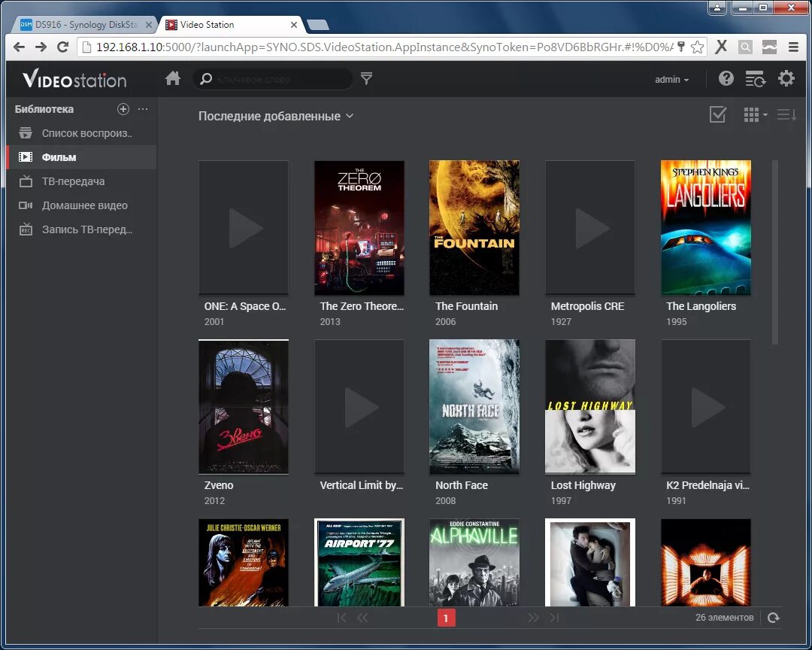This screenshot has height=650, width=812.
Task: Click the Lost Highway title text
Action: click(x=583, y=486)
